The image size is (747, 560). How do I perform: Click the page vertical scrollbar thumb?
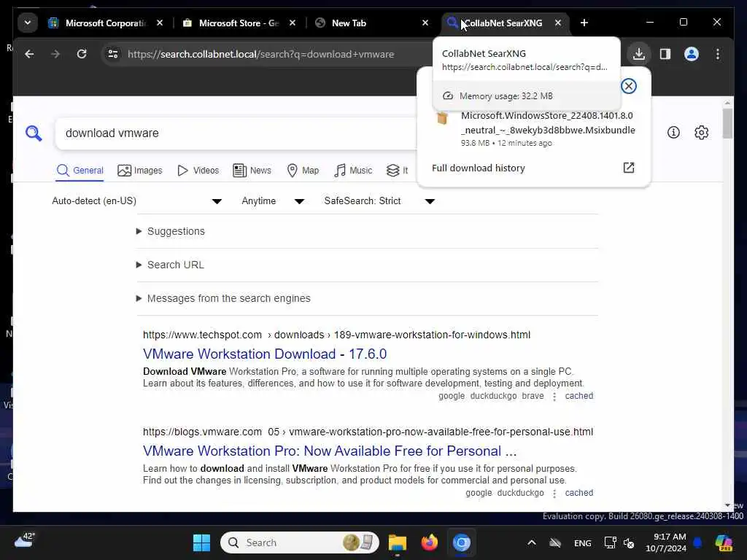click(727, 124)
